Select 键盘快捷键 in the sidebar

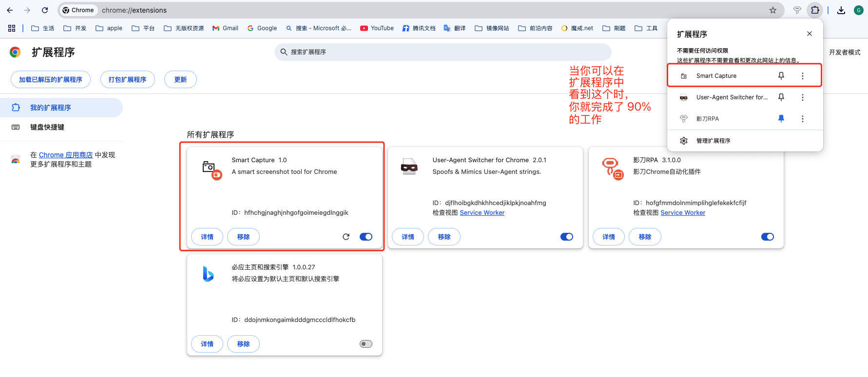pos(61,127)
